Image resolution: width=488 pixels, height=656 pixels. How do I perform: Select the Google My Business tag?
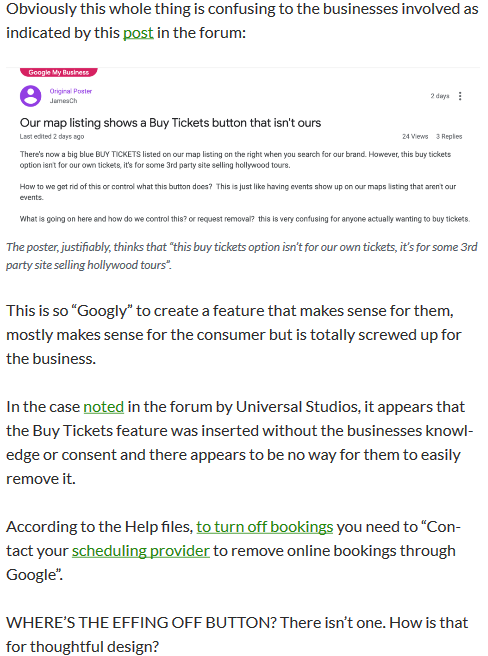point(59,72)
